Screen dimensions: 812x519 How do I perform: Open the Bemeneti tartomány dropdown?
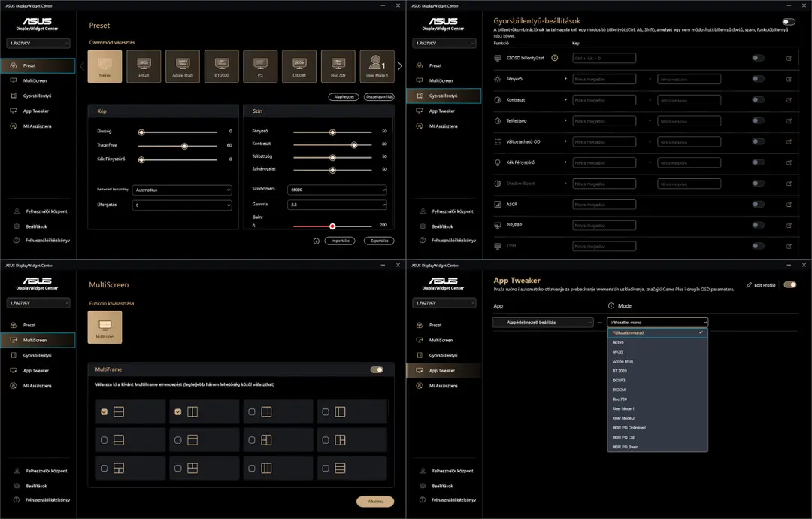point(182,190)
